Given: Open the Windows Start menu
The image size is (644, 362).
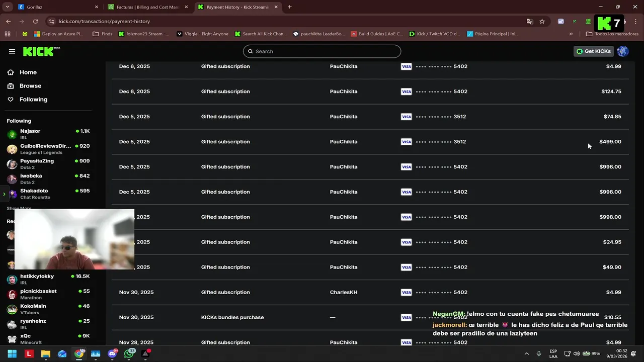Looking at the screenshot, I should tap(12, 353).
